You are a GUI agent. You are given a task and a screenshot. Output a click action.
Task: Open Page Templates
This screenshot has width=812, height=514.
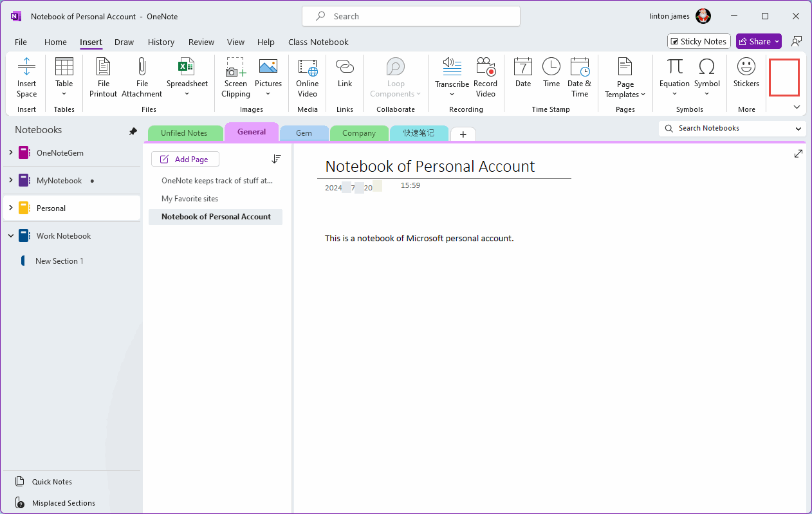[625, 77]
